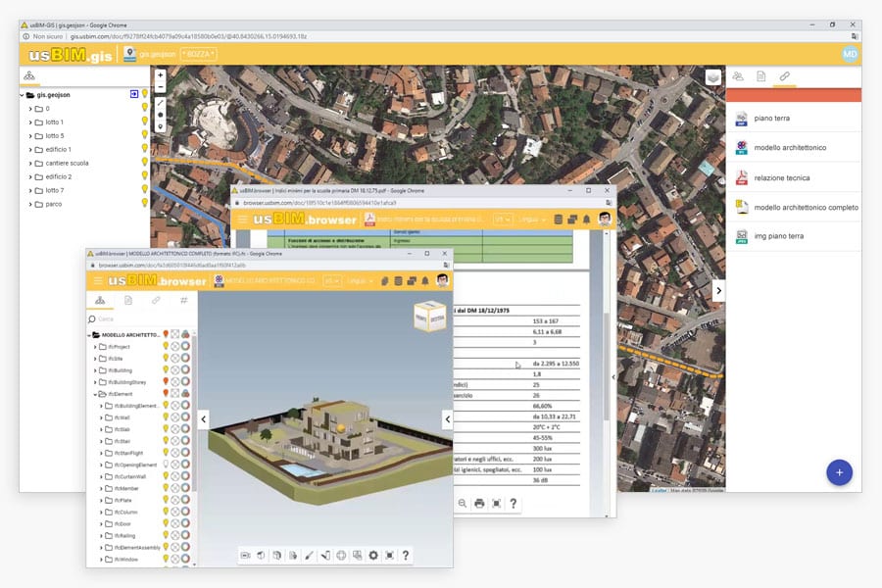The width and height of the screenshot is (882, 588).
Task: Click the view cube in 3D viewer
Action: click(x=430, y=317)
